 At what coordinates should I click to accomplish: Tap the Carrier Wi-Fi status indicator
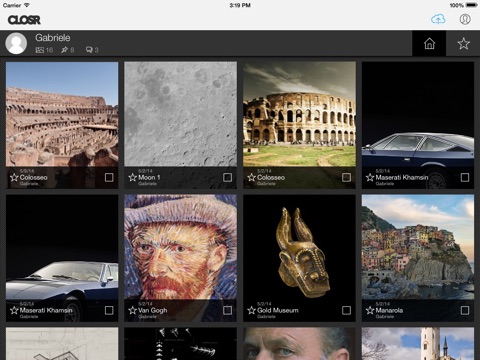[16, 5]
